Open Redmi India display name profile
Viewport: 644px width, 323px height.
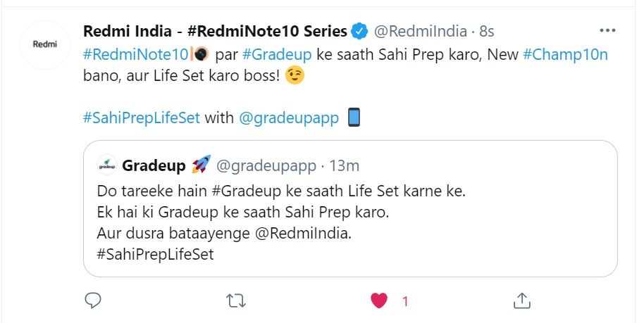pyautogui.click(x=215, y=31)
